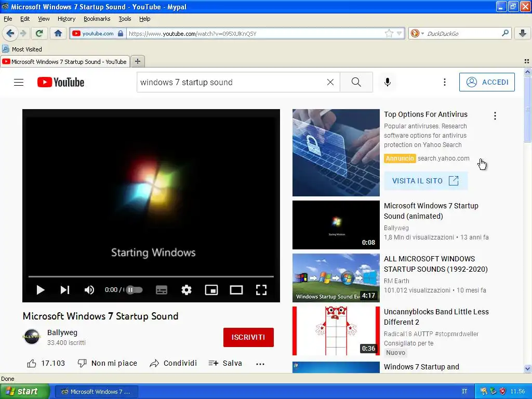This screenshot has height=399, width=532.
Task: Skip to next video
Action: pos(65,290)
